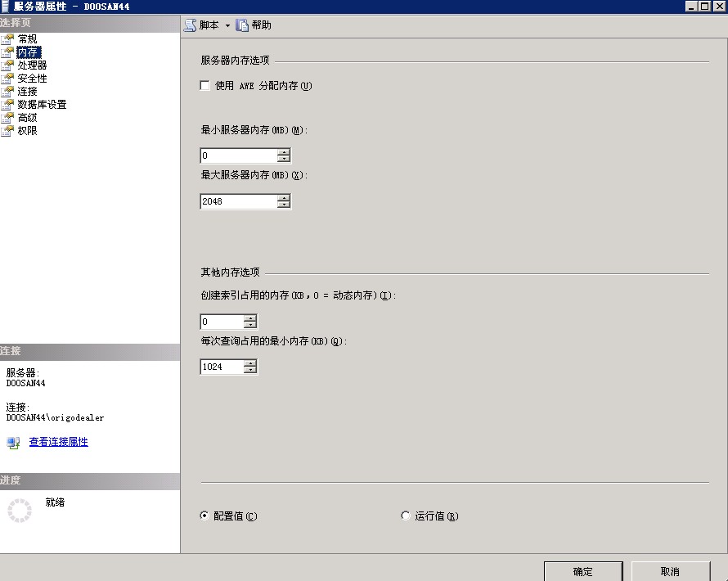Click the 权限 page icon
Screen dimensions: 728x581
pyautogui.click(x=7, y=130)
